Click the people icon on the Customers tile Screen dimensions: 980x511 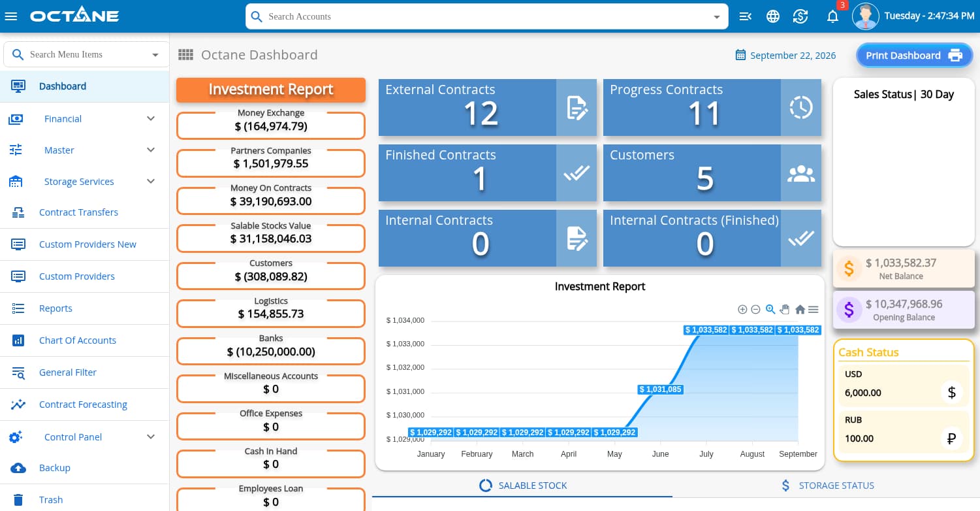pyautogui.click(x=801, y=173)
